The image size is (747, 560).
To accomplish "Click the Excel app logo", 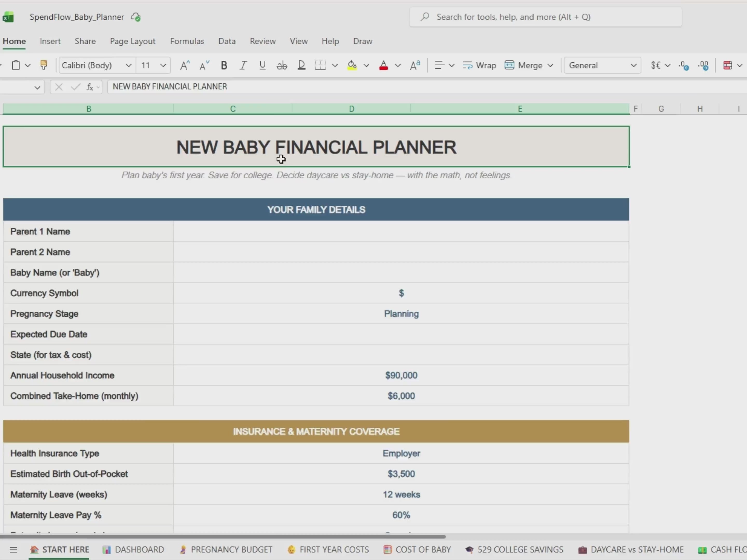I will [x=8, y=17].
